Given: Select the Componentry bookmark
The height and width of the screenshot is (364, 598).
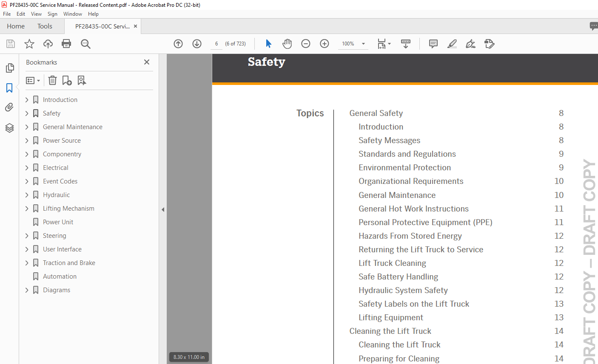Looking at the screenshot, I should (62, 154).
